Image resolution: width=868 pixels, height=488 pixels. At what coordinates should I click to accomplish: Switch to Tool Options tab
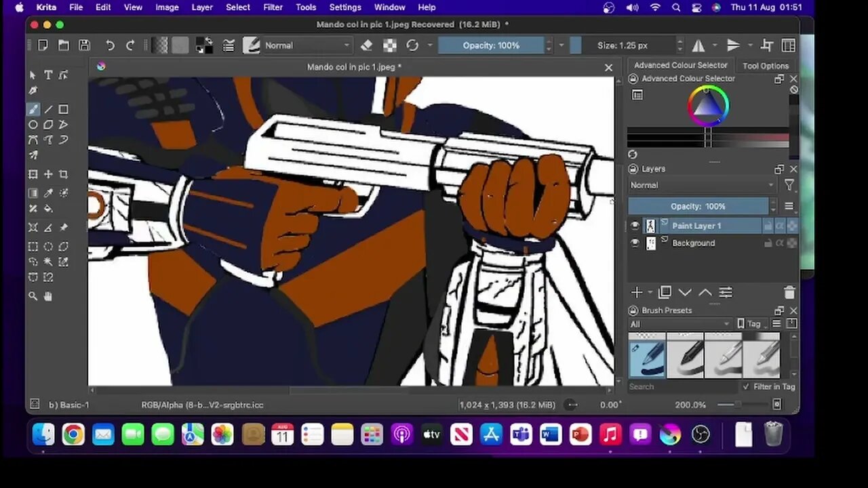765,66
